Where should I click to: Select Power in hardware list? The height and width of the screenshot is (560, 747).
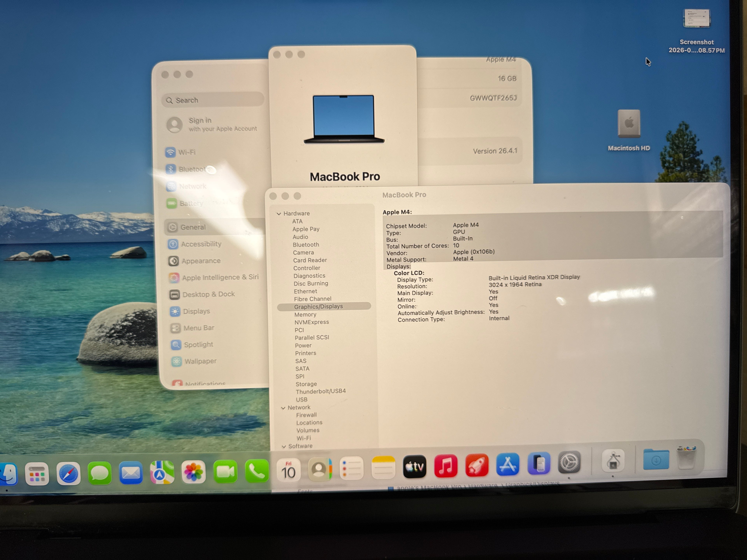[x=303, y=345]
